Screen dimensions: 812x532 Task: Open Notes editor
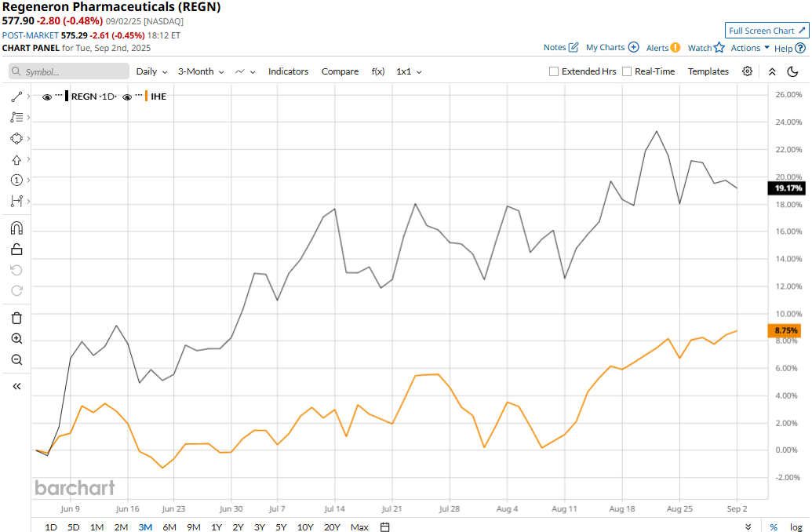[x=561, y=47]
